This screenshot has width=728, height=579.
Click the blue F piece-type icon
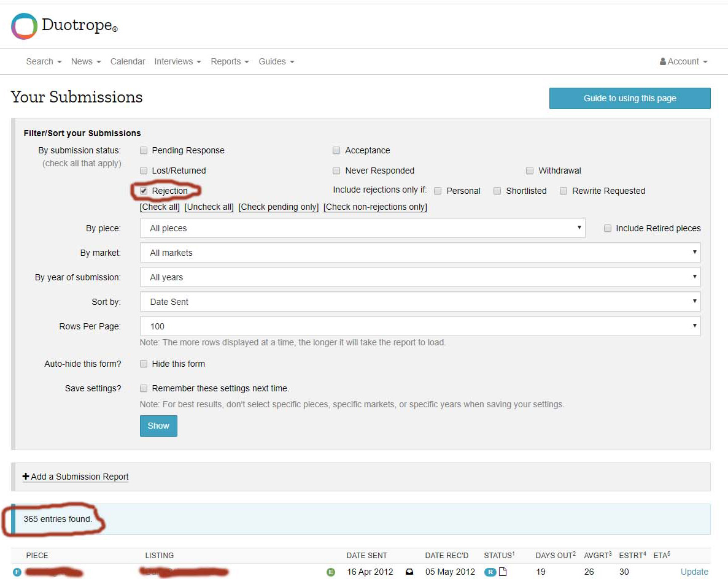point(17,572)
